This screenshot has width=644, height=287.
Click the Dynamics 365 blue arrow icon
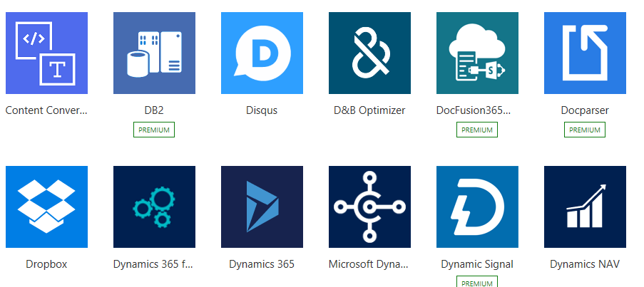point(262,207)
